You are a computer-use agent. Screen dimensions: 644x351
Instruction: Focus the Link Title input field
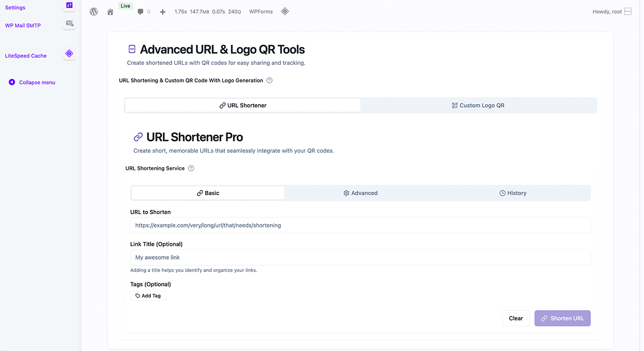(360, 257)
